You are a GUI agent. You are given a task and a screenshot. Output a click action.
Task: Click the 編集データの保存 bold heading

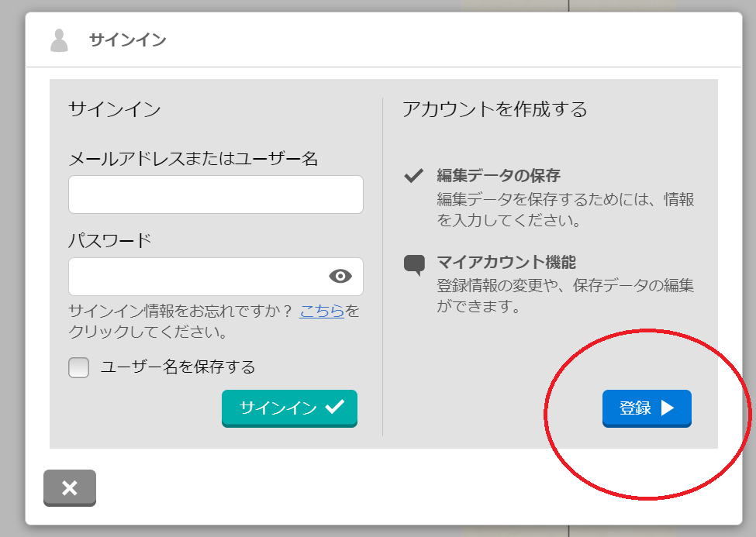coord(499,175)
